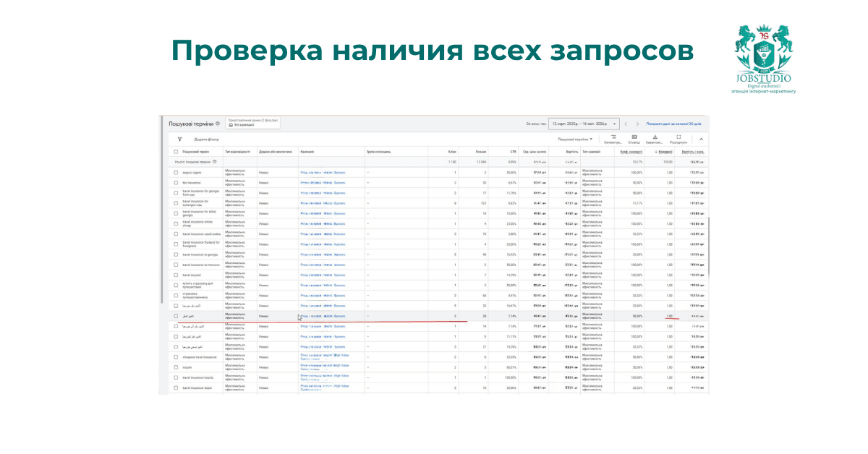This screenshot has width=868, height=454.
Task: Tick checkbox for travel insurance for schengen visa
Action: pyautogui.click(x=176, y=203)
